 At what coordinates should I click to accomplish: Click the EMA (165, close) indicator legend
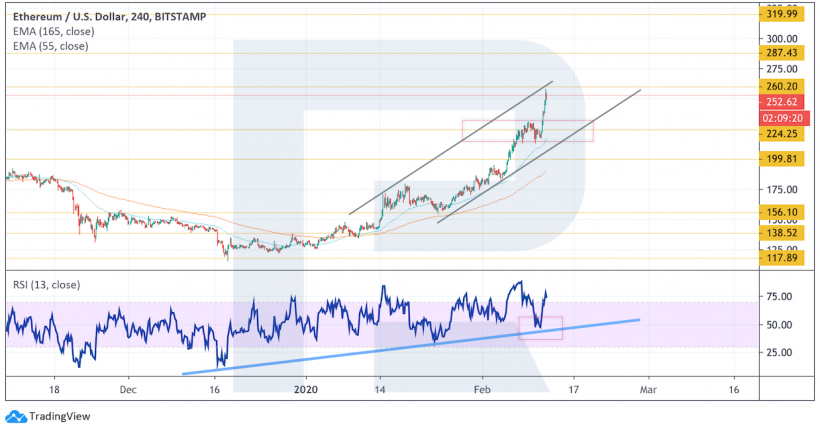pos(53,32)
